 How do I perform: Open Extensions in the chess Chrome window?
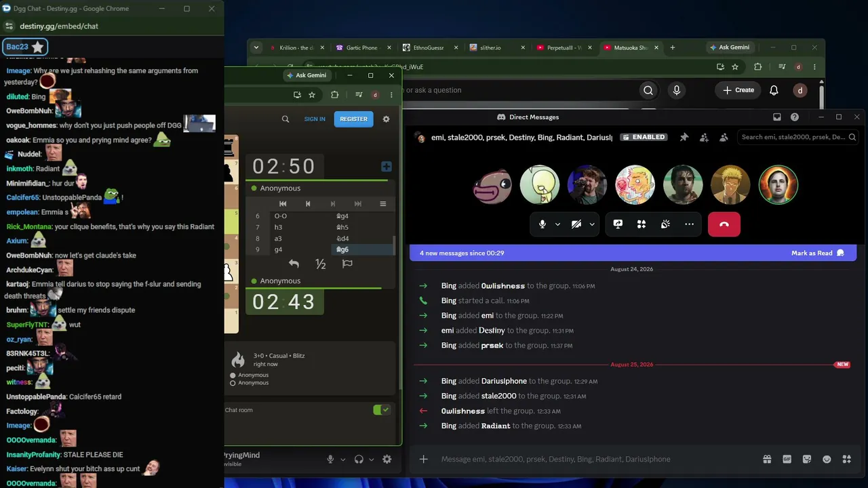click(x=334, y=95)
